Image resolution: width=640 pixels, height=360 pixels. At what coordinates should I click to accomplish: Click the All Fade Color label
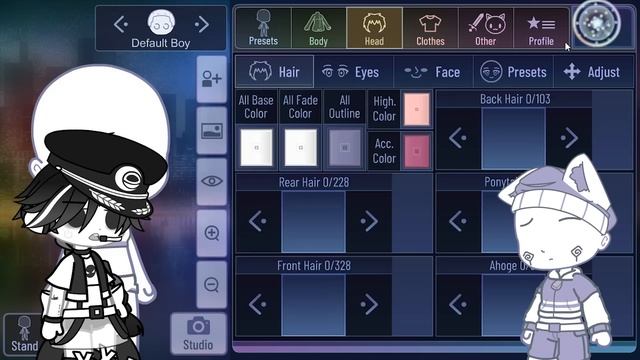click(300, 107)
